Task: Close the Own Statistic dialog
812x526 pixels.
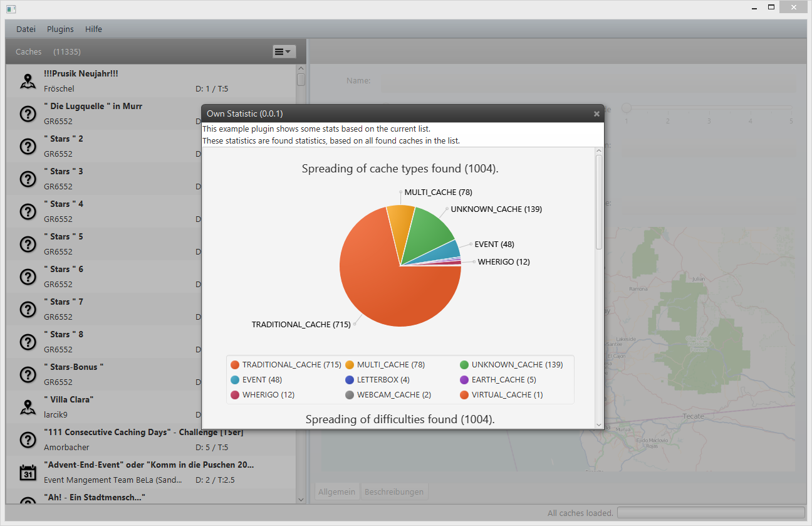Action: (x=596, y=114)
